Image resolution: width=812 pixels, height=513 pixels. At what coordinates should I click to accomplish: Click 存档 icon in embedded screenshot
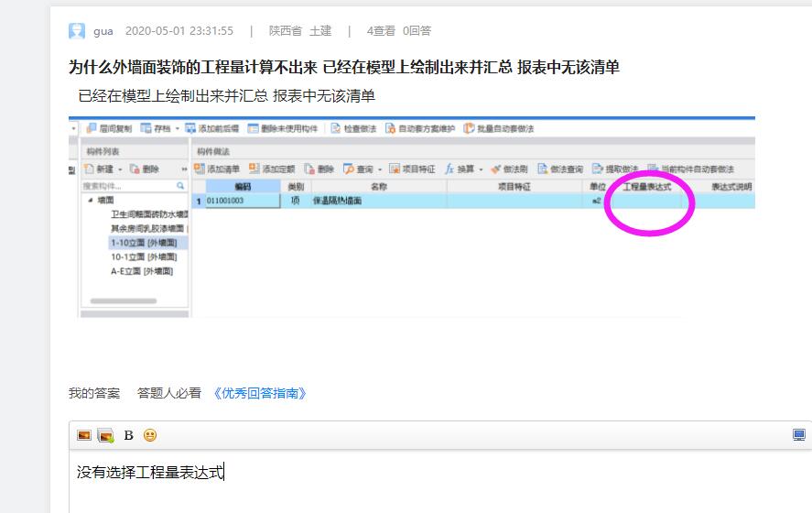pos(146,128)
